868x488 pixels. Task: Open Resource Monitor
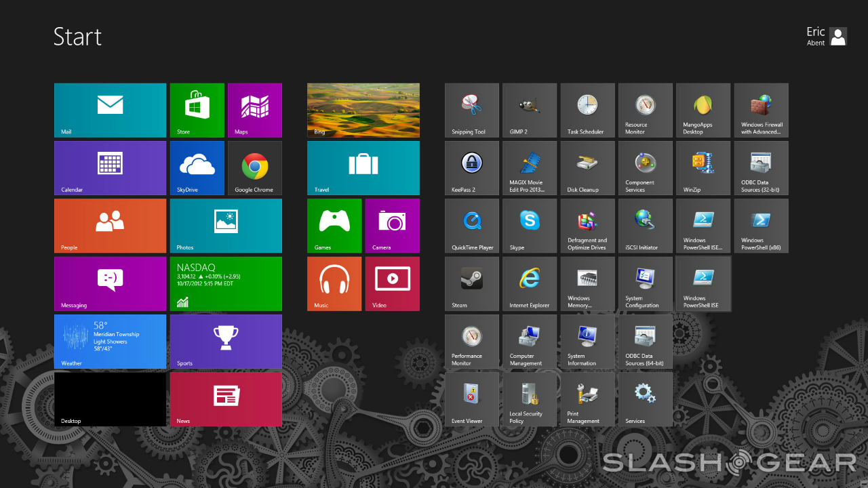point(646,110)
